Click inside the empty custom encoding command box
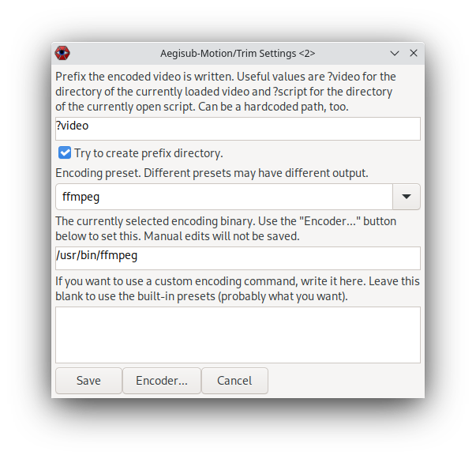Image resolution: width=476 pixels, height=459 pixels. coord(238,335)
